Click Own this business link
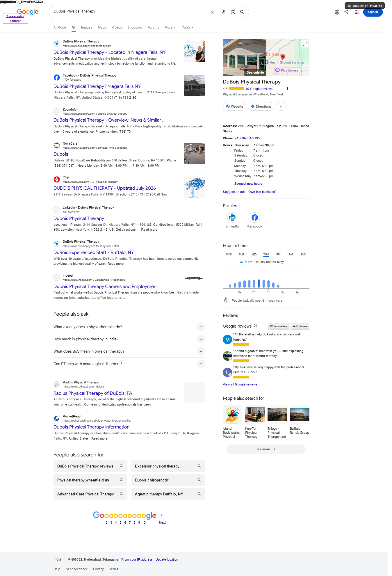This screenshot has height=576, width=392. 262,192
